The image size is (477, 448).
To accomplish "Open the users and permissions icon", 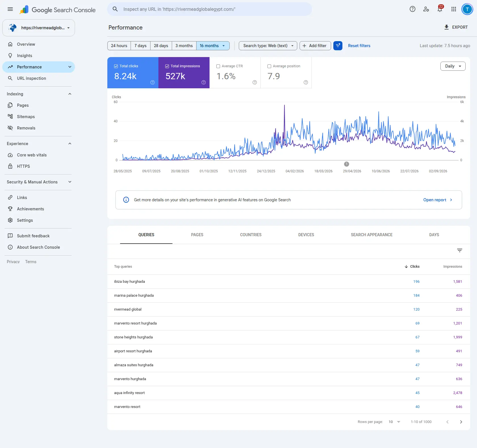I will pyautogui.click(x=426, y=9).
